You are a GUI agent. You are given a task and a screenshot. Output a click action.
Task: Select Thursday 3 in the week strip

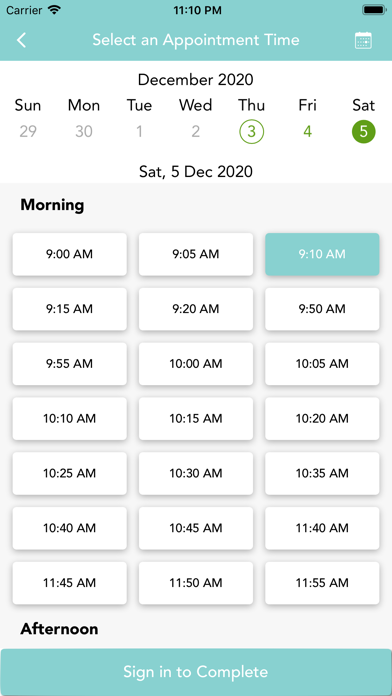coord(252,132)
